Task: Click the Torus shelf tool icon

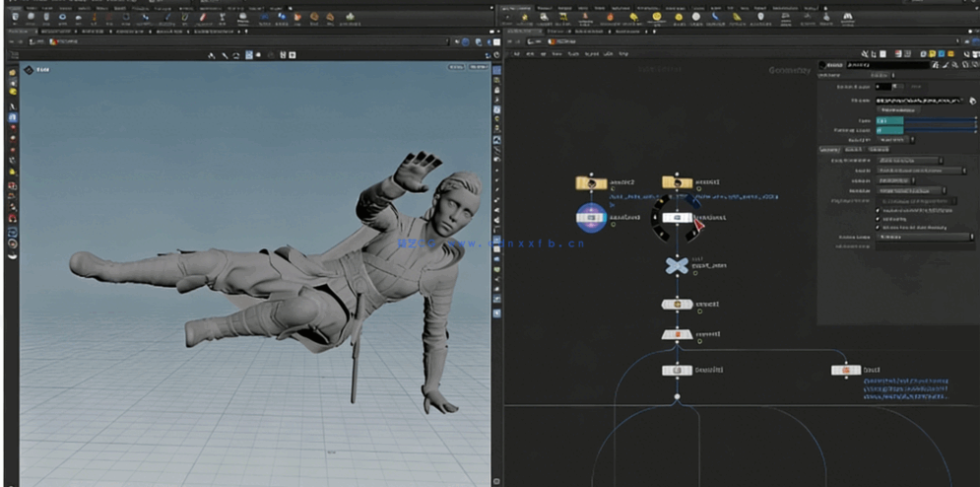Action: 63,17
